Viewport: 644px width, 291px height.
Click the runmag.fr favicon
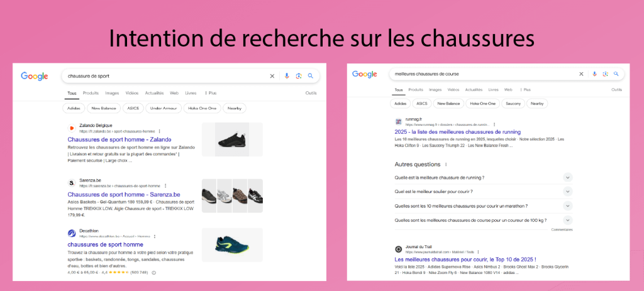(x=398, y=121)
